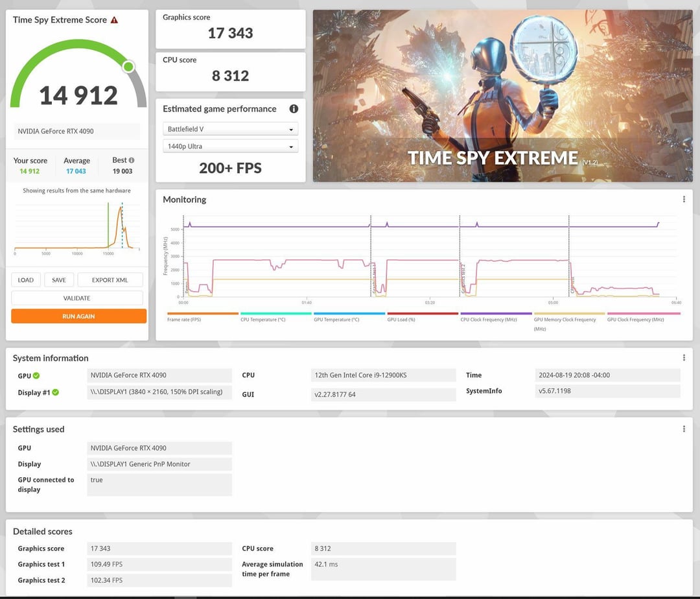Click the green check icon beside GPU
This screenshot has height=599, width=700.
pyautogui.click(x=36, y=375)
